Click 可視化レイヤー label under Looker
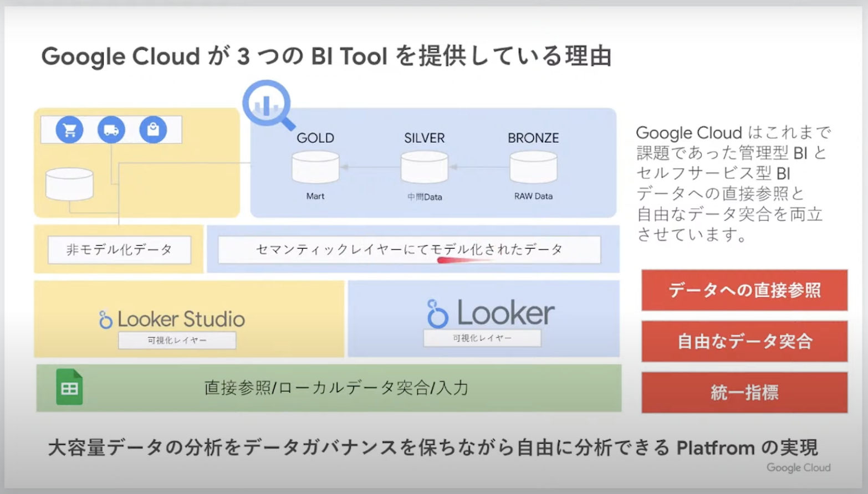Screen dimensions: 868x494 482,338
